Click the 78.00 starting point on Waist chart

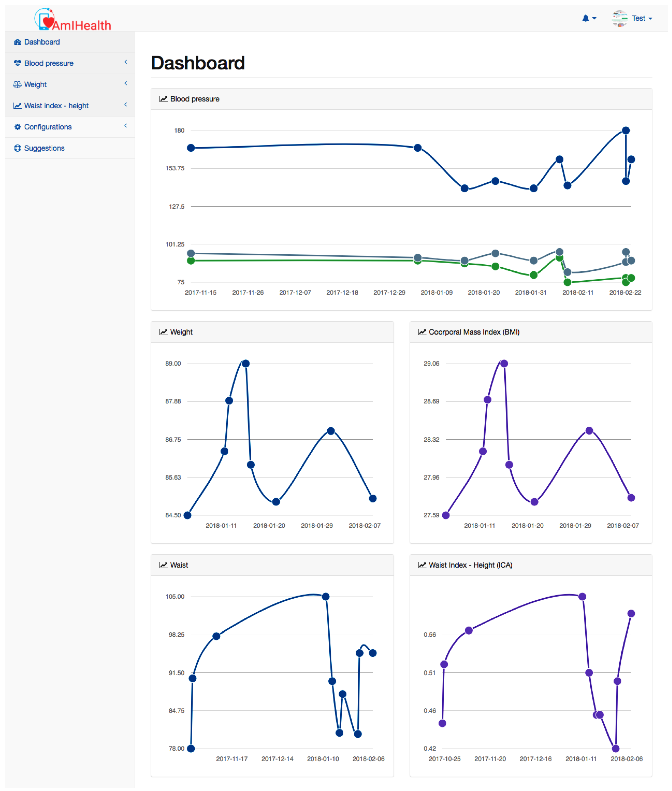tap(191, 749)
